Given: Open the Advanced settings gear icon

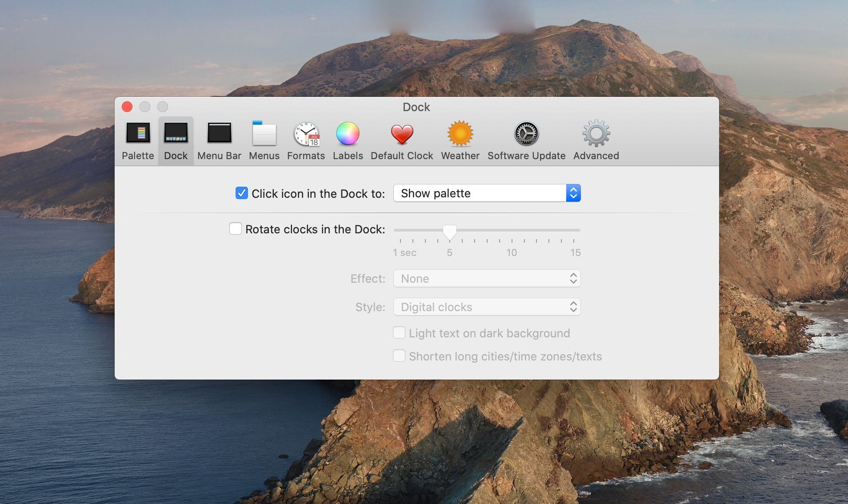Looking at the screenshot, I should click(x=596, y=140).
